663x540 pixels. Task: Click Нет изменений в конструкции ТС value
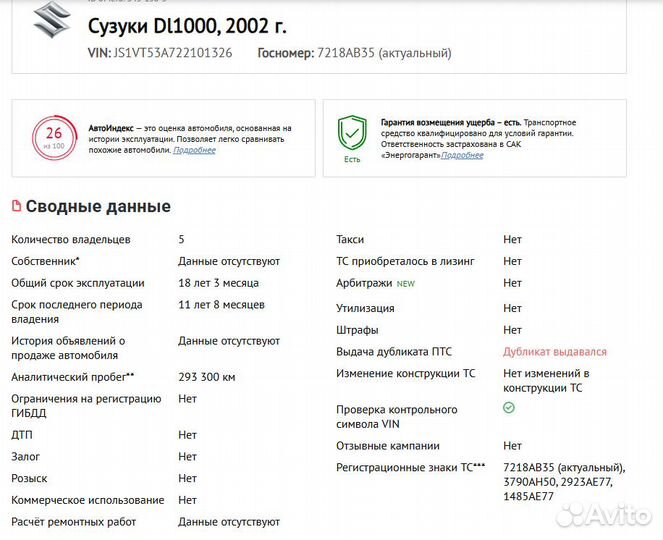(546, 381)
